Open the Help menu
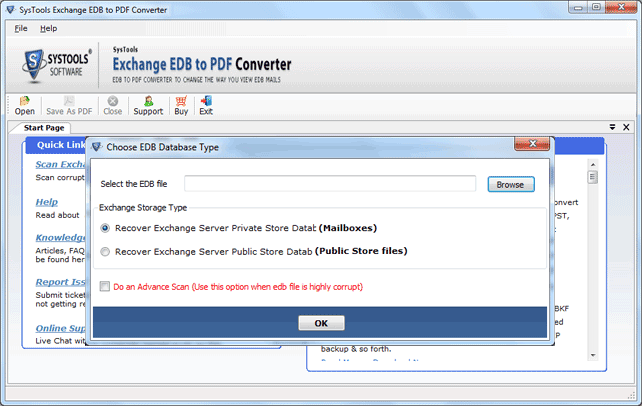 tap(48, 28)
